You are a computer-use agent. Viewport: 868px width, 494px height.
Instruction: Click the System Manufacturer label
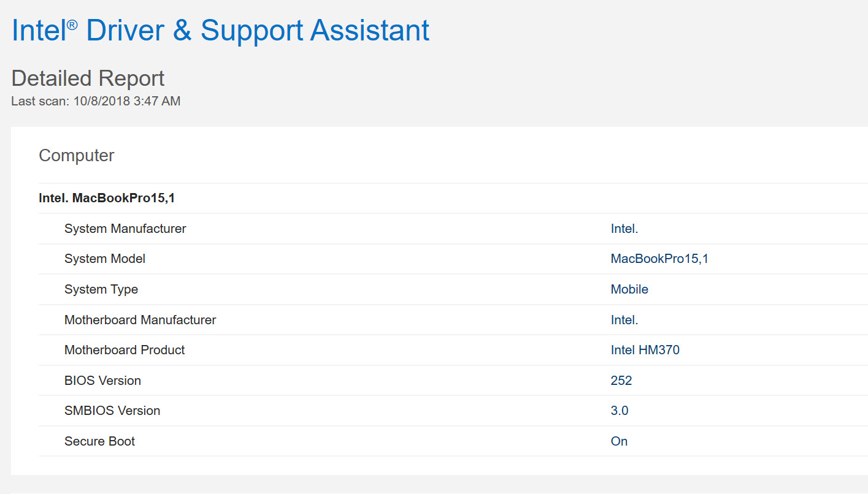click(x=125, y=229)
